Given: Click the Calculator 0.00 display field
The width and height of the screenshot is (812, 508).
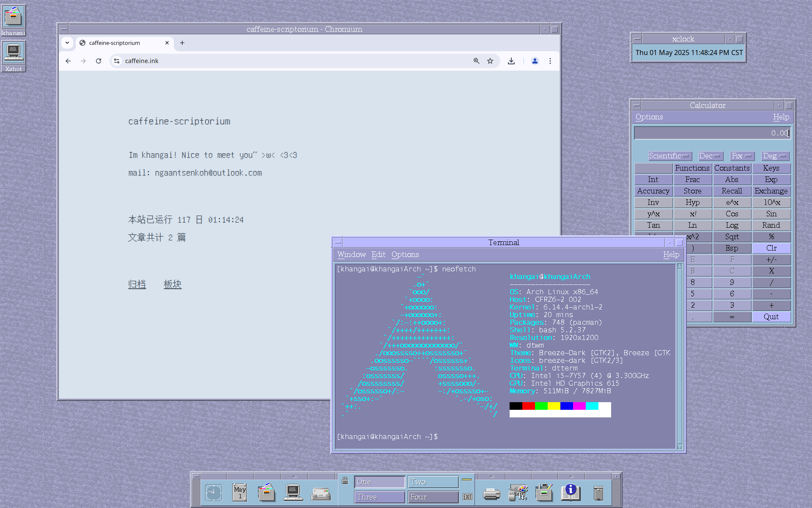Looking at the screenshot, I should 712,133.
